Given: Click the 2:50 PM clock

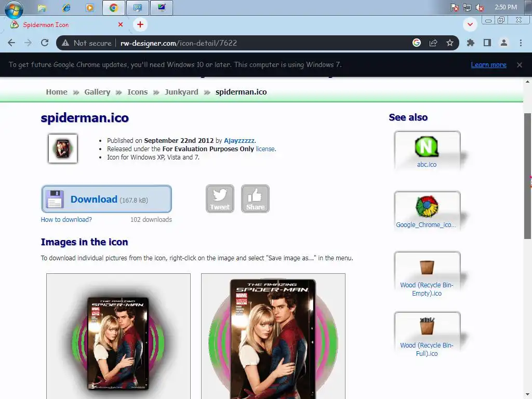Looking at the screenshot, I should [x=506, y=7].
